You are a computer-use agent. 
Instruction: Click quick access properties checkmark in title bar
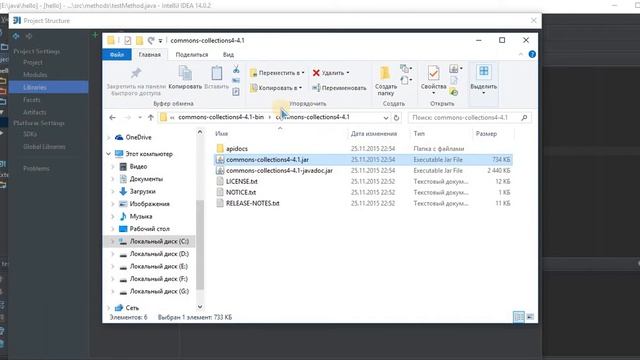pyautogui.click(x=128, y=40)
